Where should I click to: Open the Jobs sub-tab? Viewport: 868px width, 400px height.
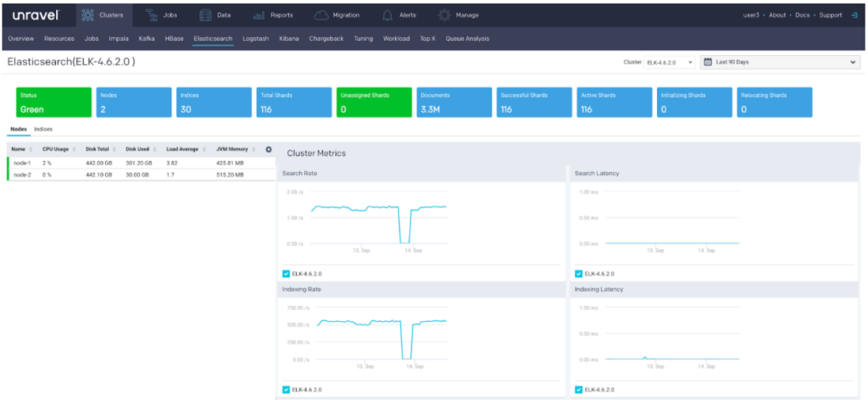click(92, 39)
